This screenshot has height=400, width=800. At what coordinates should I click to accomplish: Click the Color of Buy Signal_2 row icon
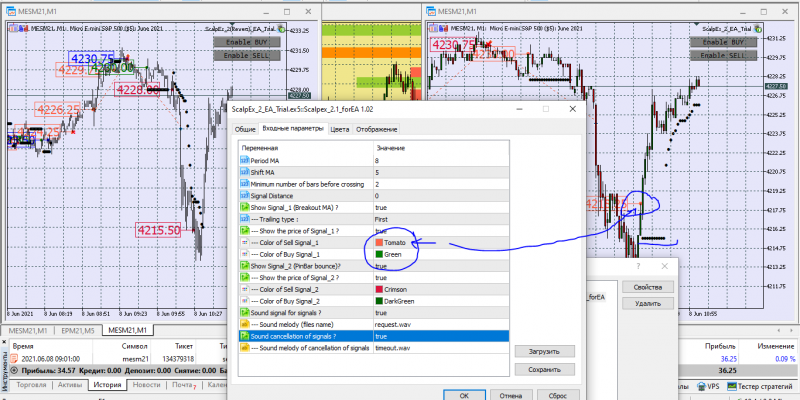click(x=244, y=301)
